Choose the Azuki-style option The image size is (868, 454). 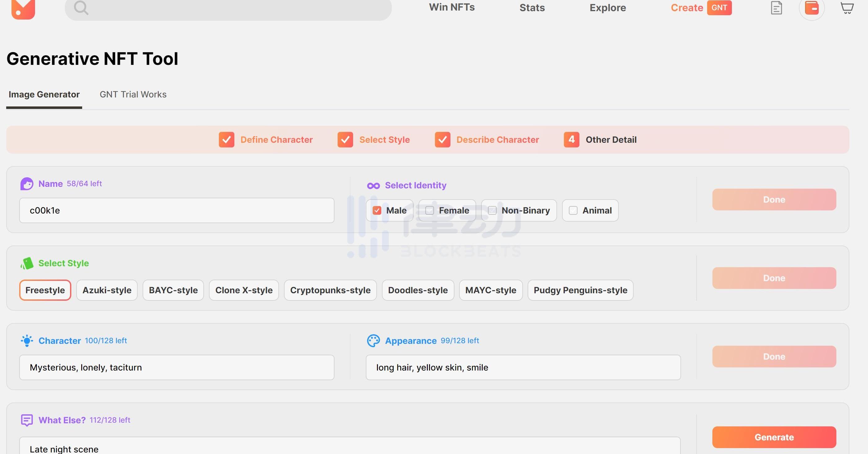(x=107, y=290)
